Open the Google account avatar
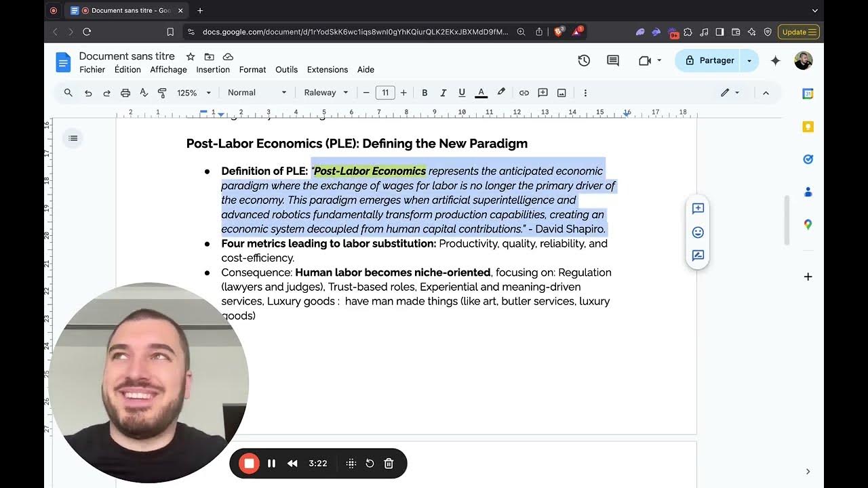 tap(804, 60)
